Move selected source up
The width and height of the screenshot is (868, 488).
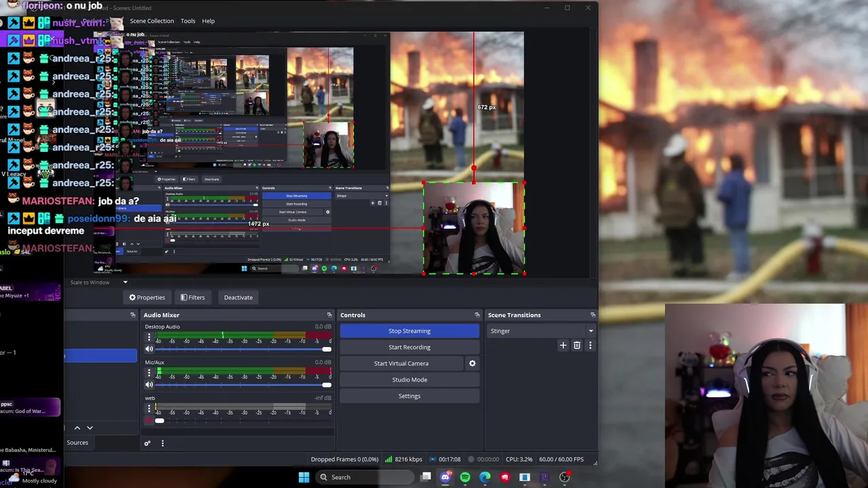[77, 428]
